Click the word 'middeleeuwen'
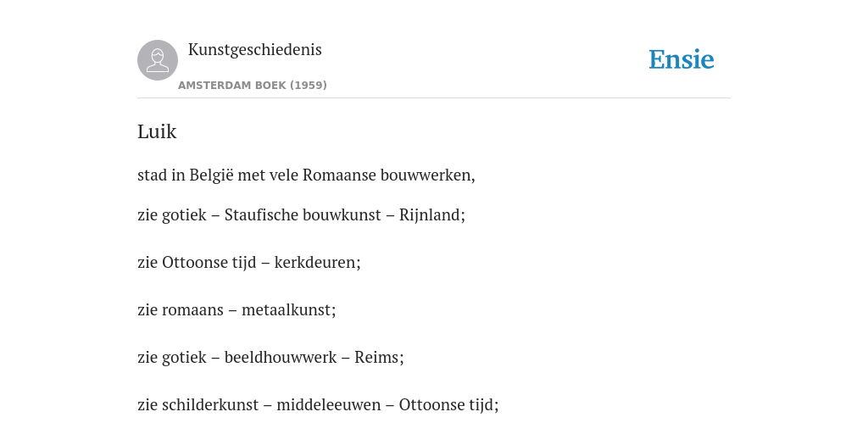This screenshot has width=868, height=434. coord(329,405)
